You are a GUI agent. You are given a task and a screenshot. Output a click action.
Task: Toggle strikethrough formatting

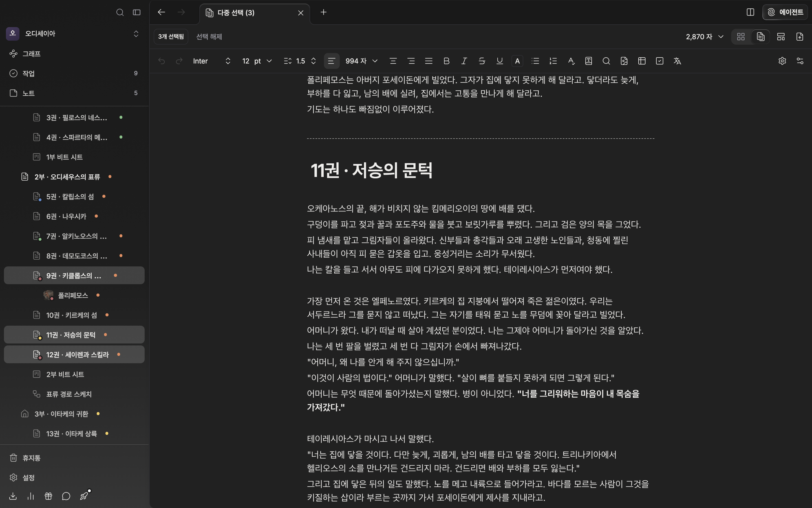482,61
